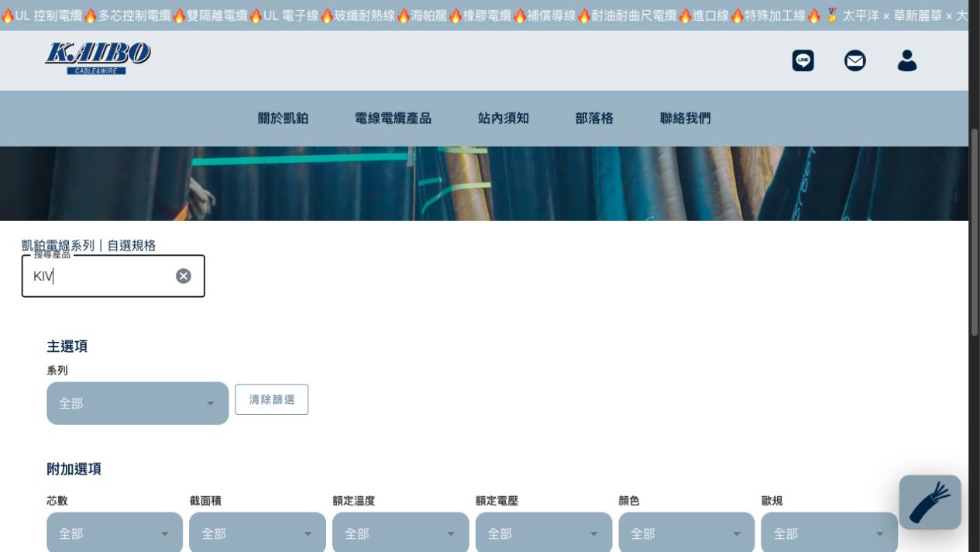Viewport: 980px width, 552px height.
Task: Open the LINE chat icon
Action: [803, 60]
